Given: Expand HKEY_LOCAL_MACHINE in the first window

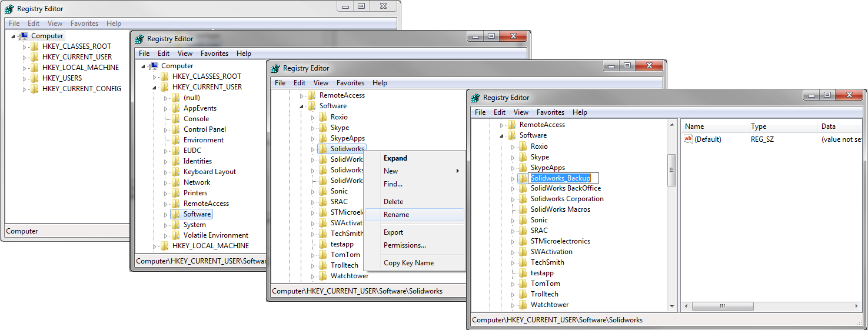Looking at the screenshot, I should click(25, 68).
